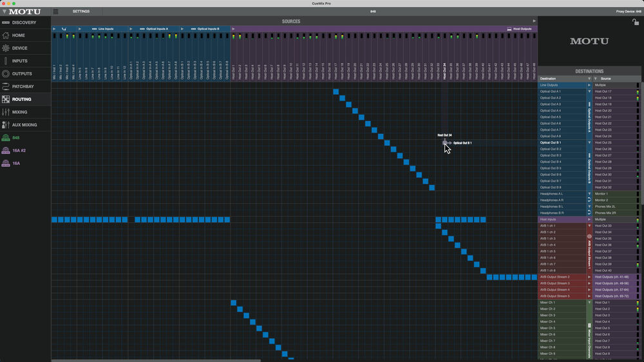
Task: Disable routing Host Out 17 to Optical Out A 1
Action: pos(336,91)
